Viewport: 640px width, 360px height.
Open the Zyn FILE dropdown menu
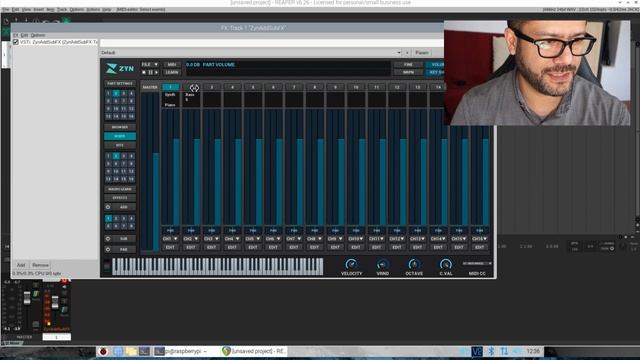[x=150, y=64]
